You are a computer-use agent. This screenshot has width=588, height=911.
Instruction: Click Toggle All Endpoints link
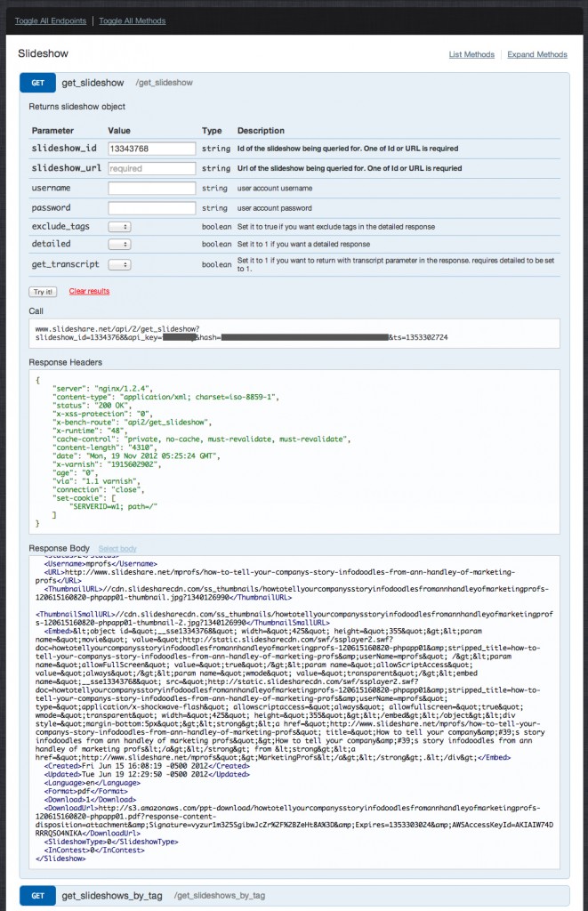coord(50,20)
